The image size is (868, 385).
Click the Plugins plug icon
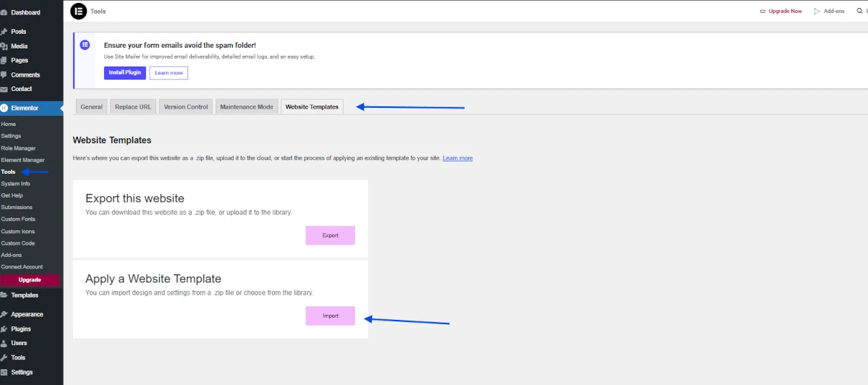pos(4,329)
